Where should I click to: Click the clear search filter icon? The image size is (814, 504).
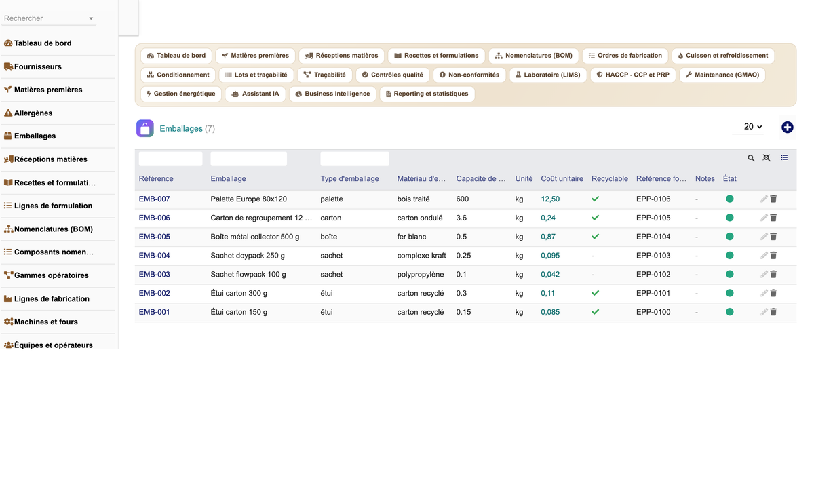[767, 158]
